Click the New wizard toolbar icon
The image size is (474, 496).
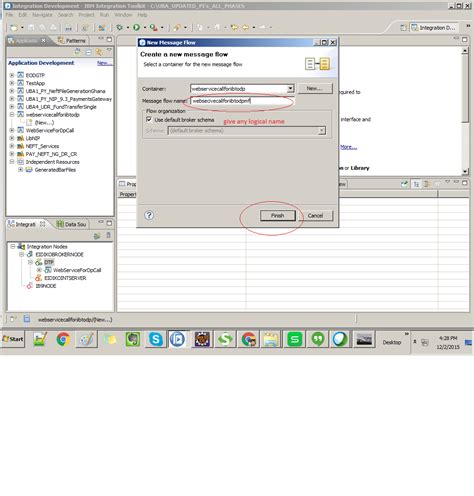tap(14, 28)
